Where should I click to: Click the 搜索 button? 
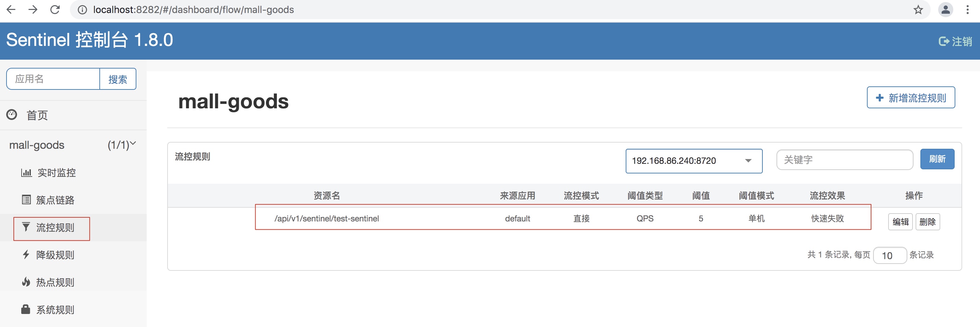[118, 79]
